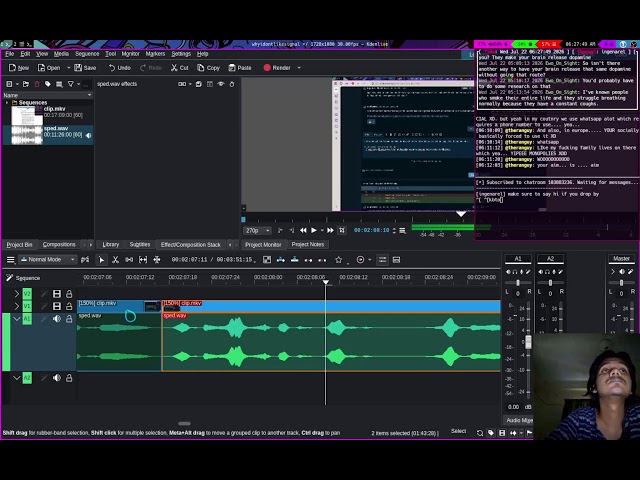Select the sped.wav clip thumbnail in Project Bin
The width and height of the screenshot is (640, 480).
click(x=27, y=135)
